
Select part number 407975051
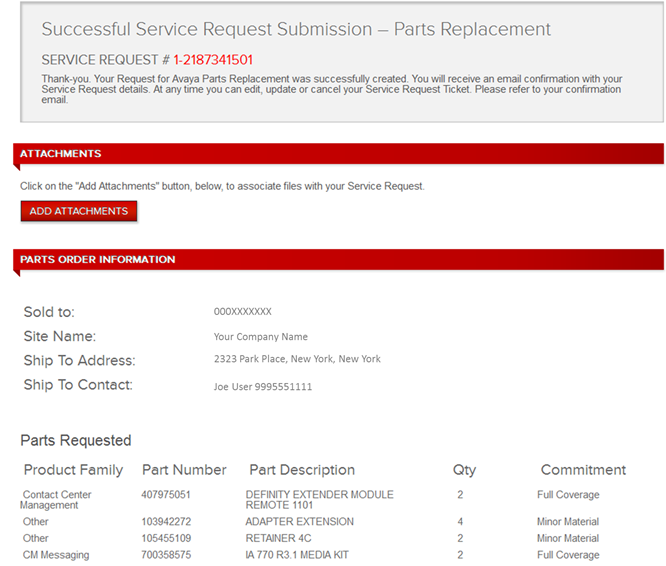point(166,495)
